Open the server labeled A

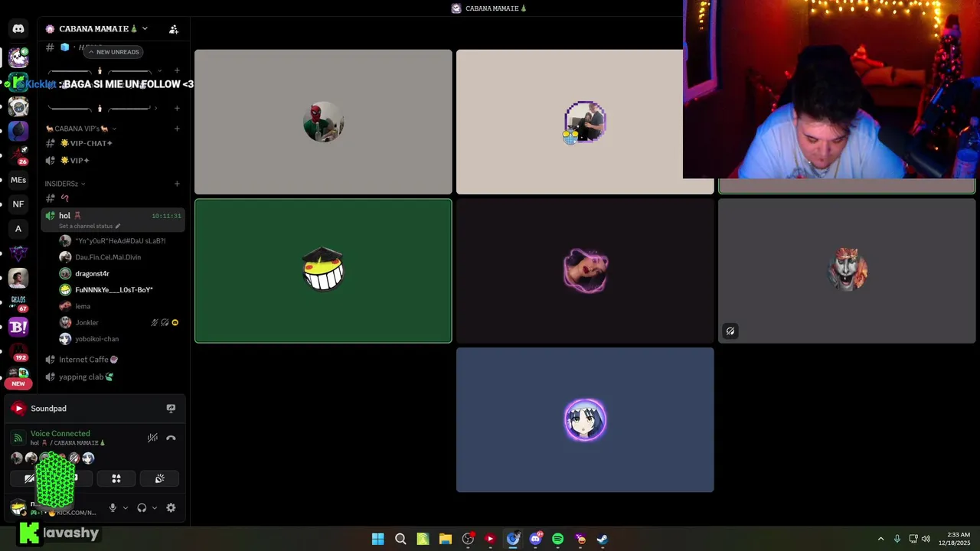18,229
